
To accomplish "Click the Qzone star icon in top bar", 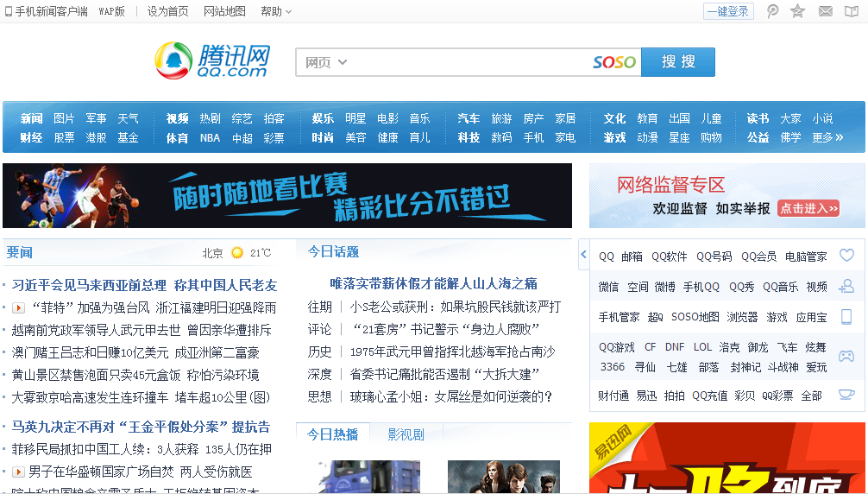I will pos(798,11).
